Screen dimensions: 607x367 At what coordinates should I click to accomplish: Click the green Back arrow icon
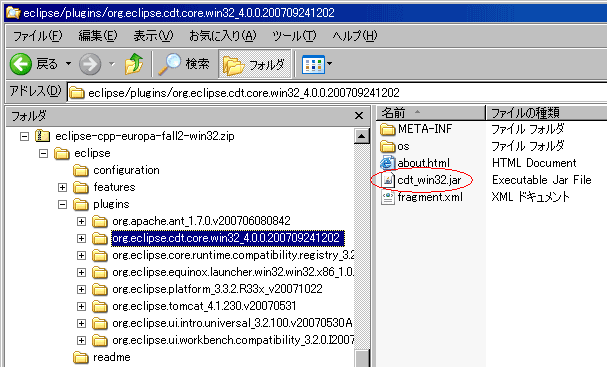[21, 64]
